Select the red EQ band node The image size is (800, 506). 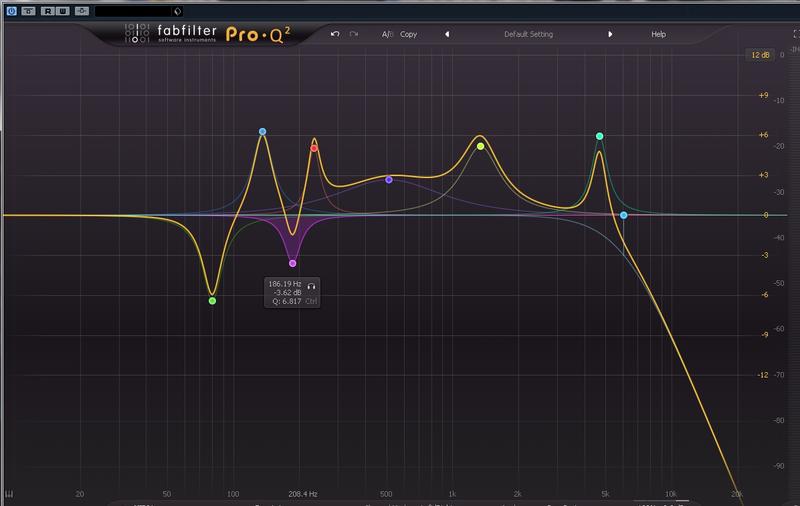314,148
